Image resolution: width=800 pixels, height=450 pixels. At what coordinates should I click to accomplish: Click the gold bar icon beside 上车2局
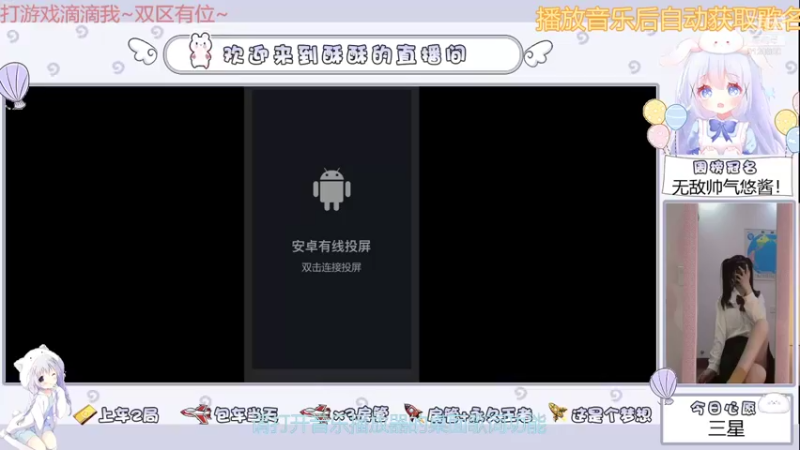[x=85, y=414]
